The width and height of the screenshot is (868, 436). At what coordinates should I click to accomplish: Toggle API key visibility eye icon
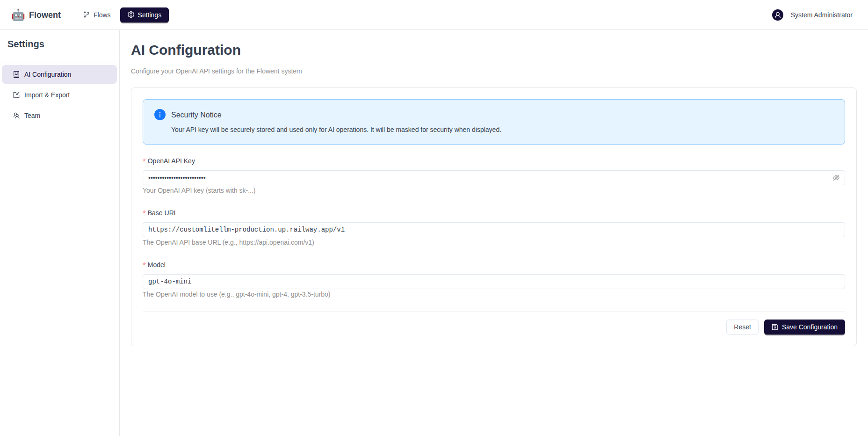coord(836,178)
